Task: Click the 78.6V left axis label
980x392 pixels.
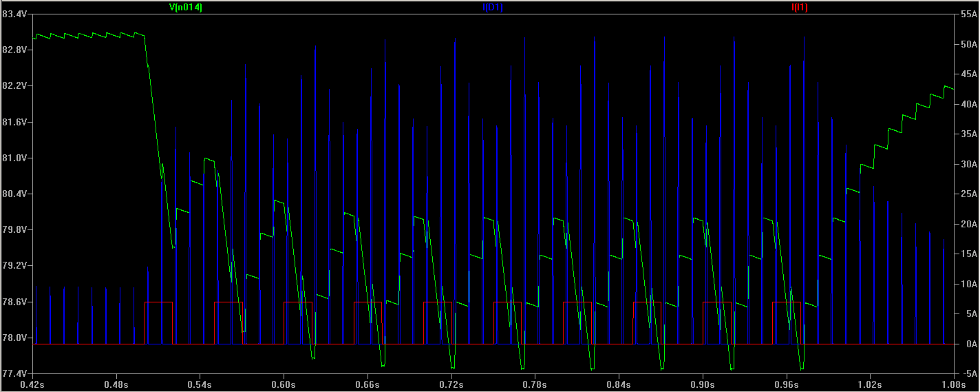Action: 14,302
